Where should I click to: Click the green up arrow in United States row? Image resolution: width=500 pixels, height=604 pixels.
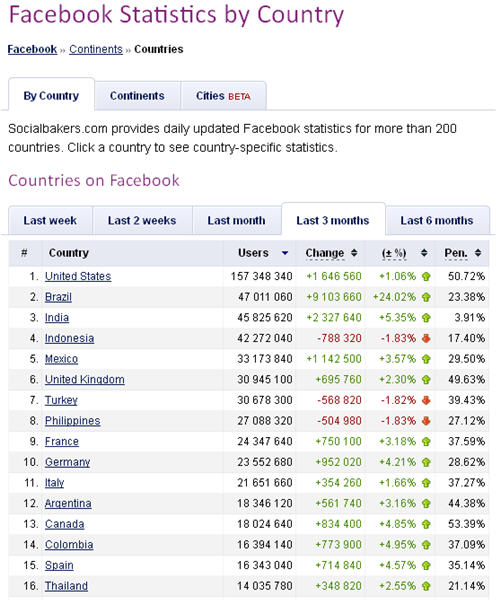pyautogui.click(x=426, y=277)
